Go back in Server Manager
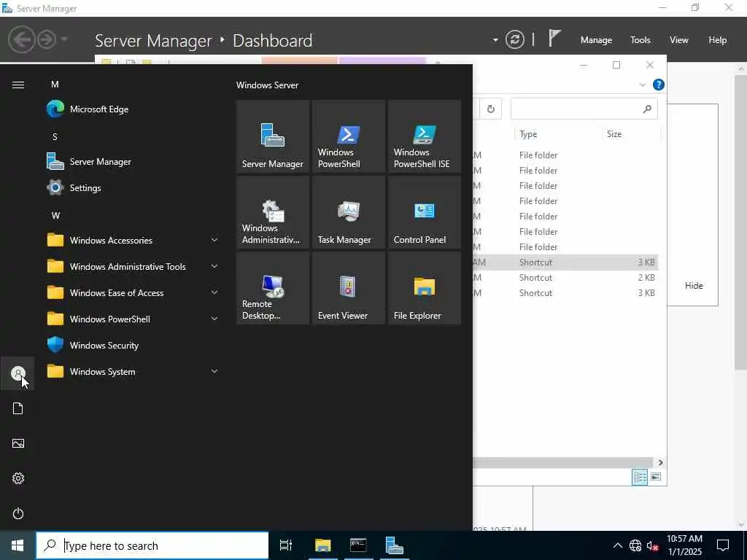The image size is (747, 560). pos(21,39)
